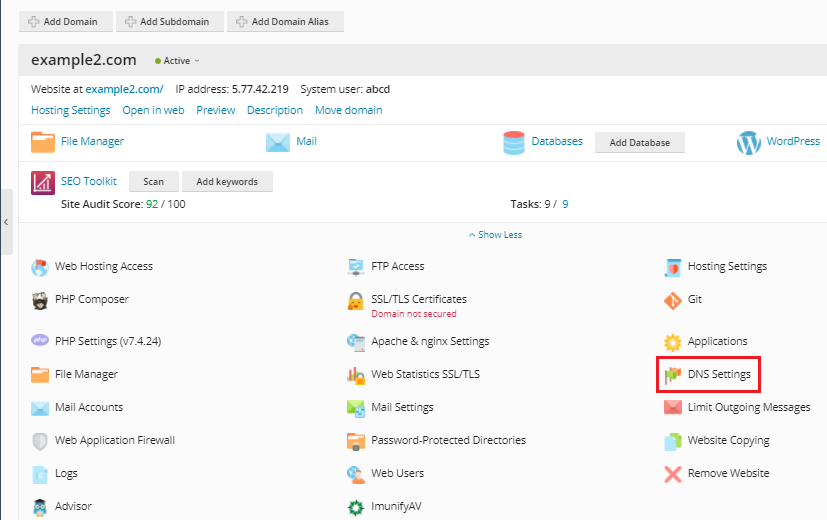Screen dimensions: 827x520
Task: Open the Hosting Settings link under domain
Action: pyautogui.click(x=70, y=110)
